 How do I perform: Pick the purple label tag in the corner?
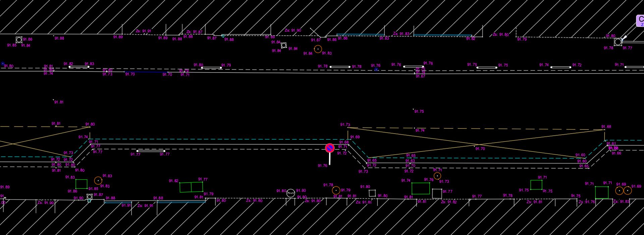(640, 20)
